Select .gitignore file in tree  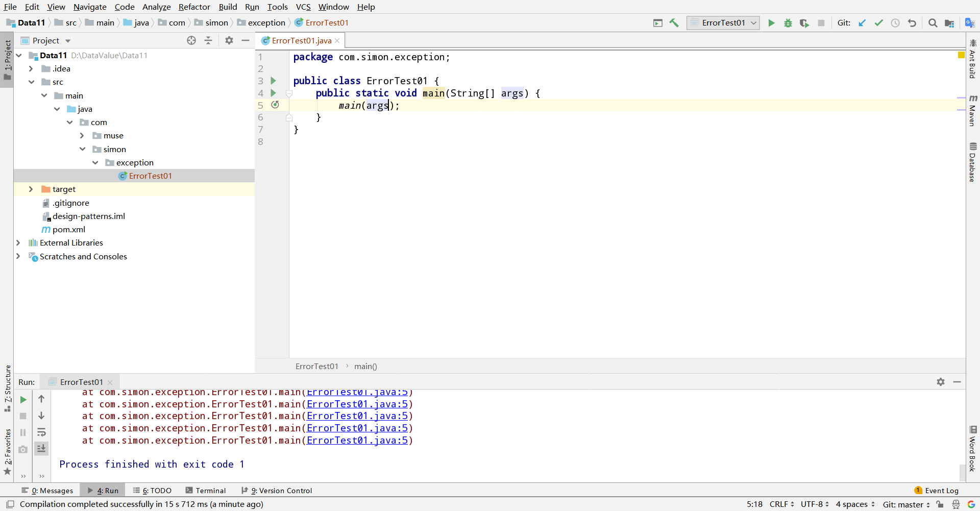click(70, 203)
